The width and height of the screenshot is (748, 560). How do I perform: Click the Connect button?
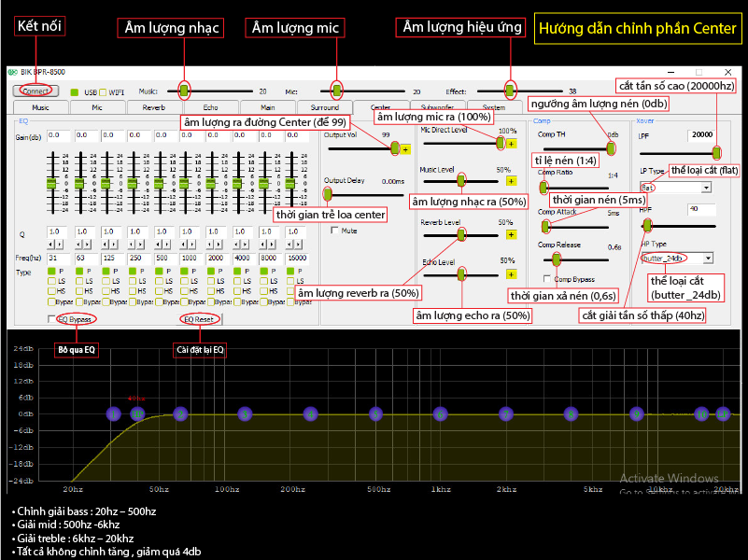pos(35,91)
